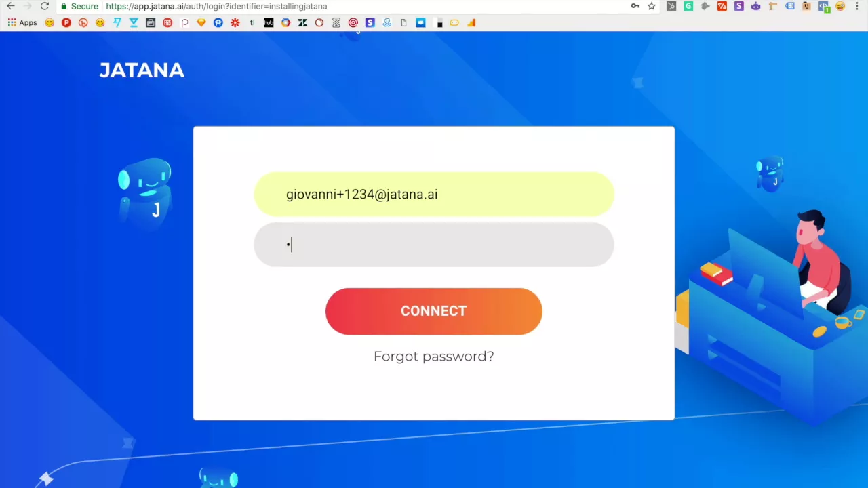The height and width of the screenshot is (488, 868).
Task: Open the red P bookmark
Action: coord(66,22)
